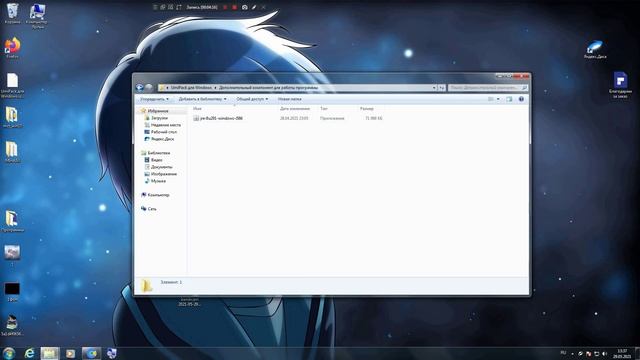Viewport: 640px width, 360px height.
Task: Click the UnoPack для Windows desktop file icon
Action: 13,85
